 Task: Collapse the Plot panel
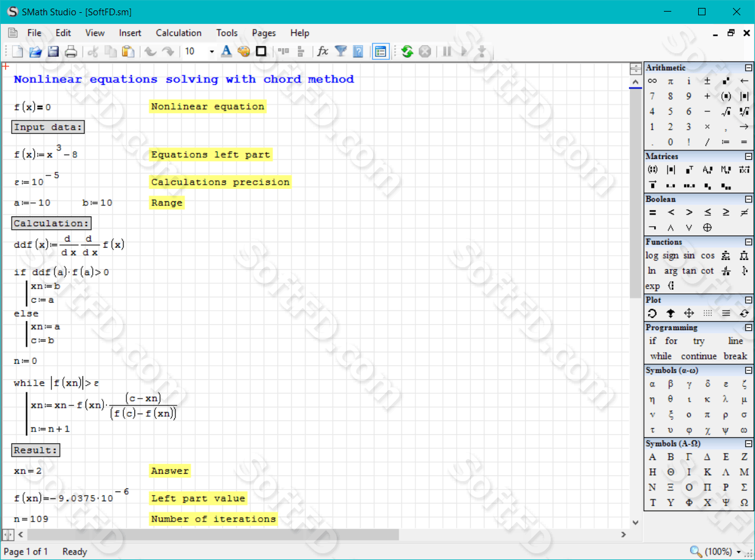748,300
